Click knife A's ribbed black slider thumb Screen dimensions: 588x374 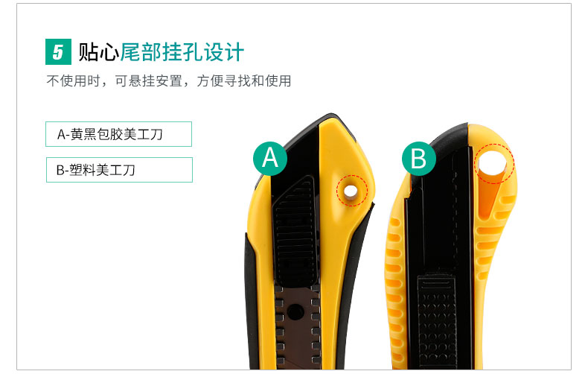(x=295, y=232)
